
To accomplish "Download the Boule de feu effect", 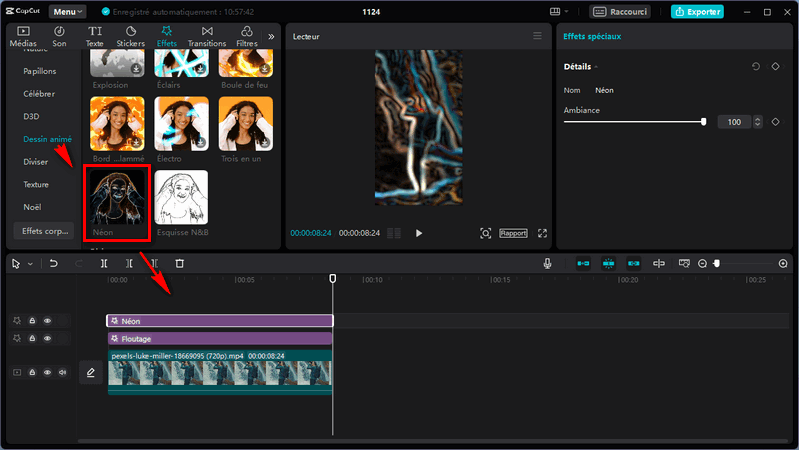I will pos(264,69).
